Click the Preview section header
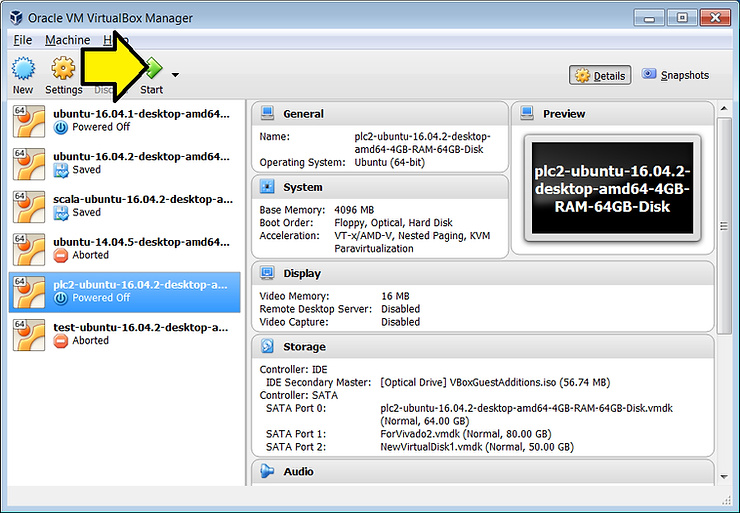The height and width of the screenshot is (513, 740). [612, 114]
